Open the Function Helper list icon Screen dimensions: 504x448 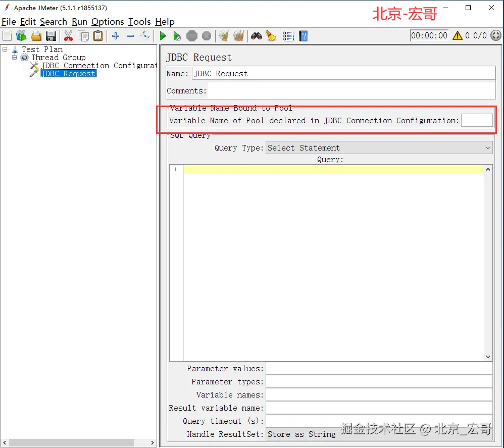(288, 36)
